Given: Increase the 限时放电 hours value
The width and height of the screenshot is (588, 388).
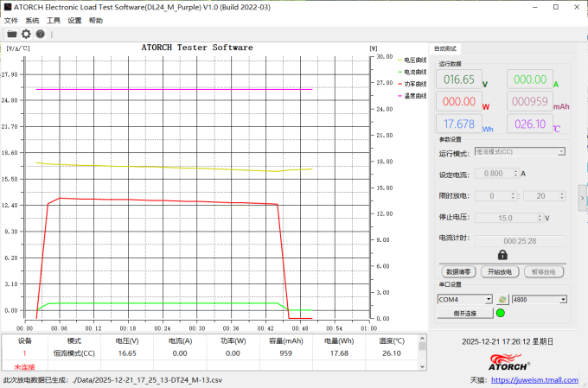Looking at the screenshot, I should tap(513, 194).
